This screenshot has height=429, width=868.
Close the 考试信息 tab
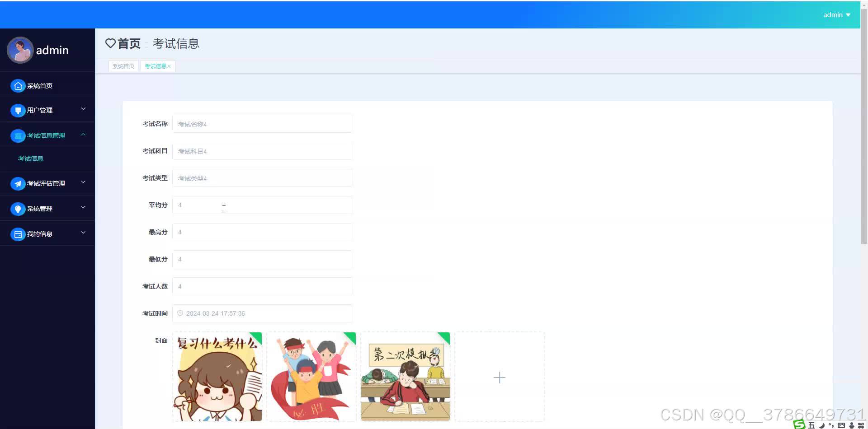169,66
